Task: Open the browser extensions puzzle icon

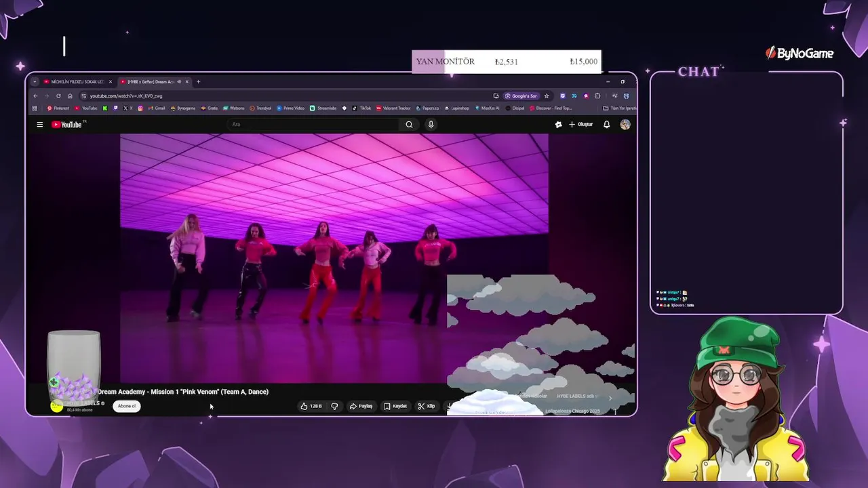Action: click(597, 96)
